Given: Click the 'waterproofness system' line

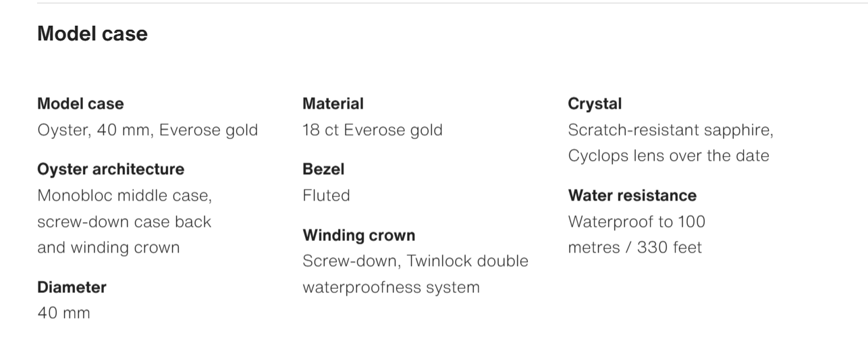Looking at the screenshot, I should (x=391, y=287).
